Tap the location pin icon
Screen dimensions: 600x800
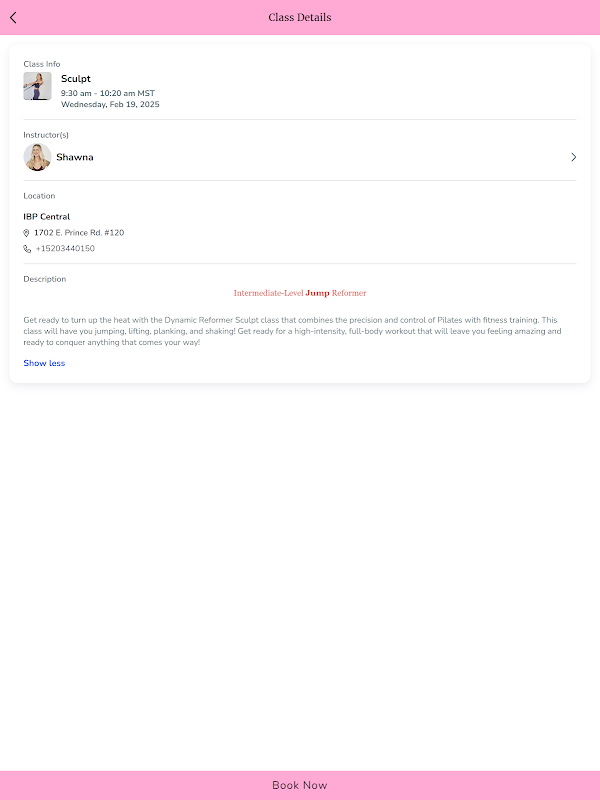point(27,233)
